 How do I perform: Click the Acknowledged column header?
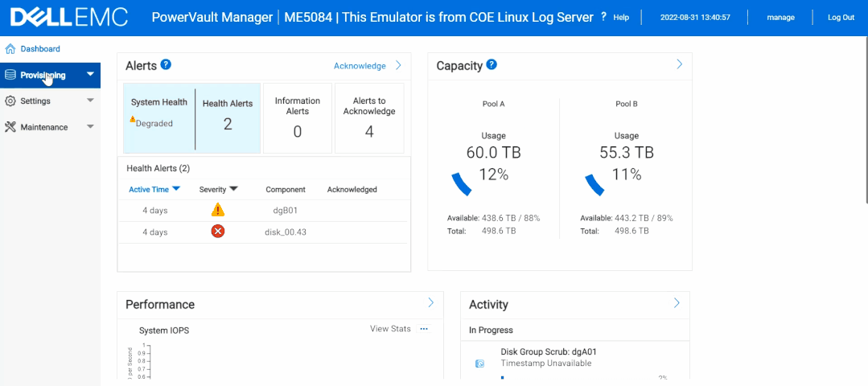pos(352,189)
